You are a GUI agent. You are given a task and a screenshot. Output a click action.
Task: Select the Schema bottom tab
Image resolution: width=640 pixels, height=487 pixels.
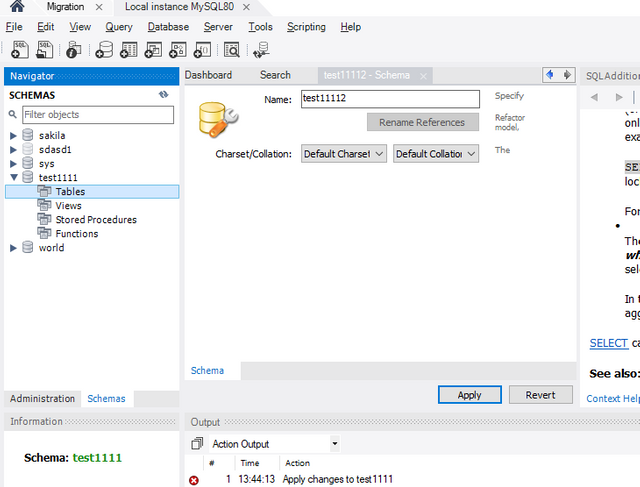(207, 370)
